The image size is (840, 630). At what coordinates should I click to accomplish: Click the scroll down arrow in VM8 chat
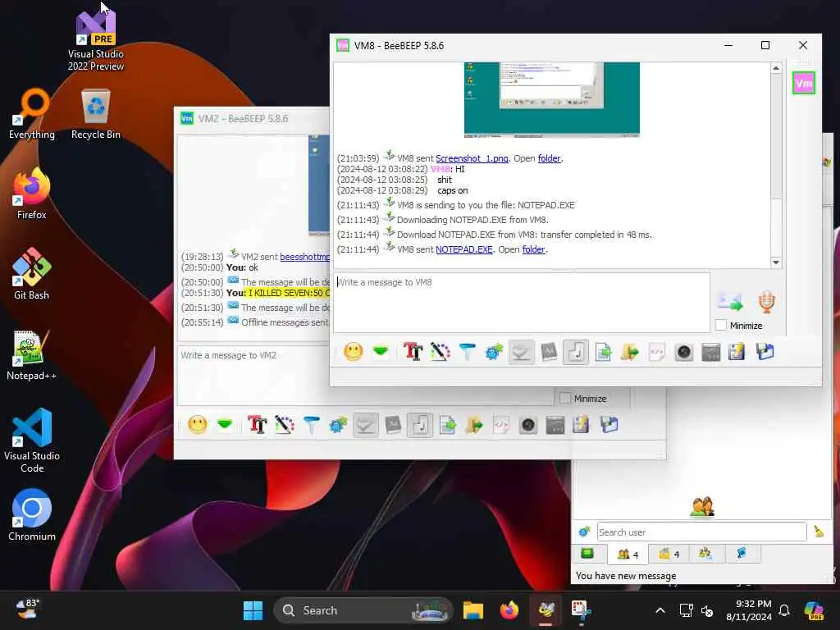click(x=776, y=262)
